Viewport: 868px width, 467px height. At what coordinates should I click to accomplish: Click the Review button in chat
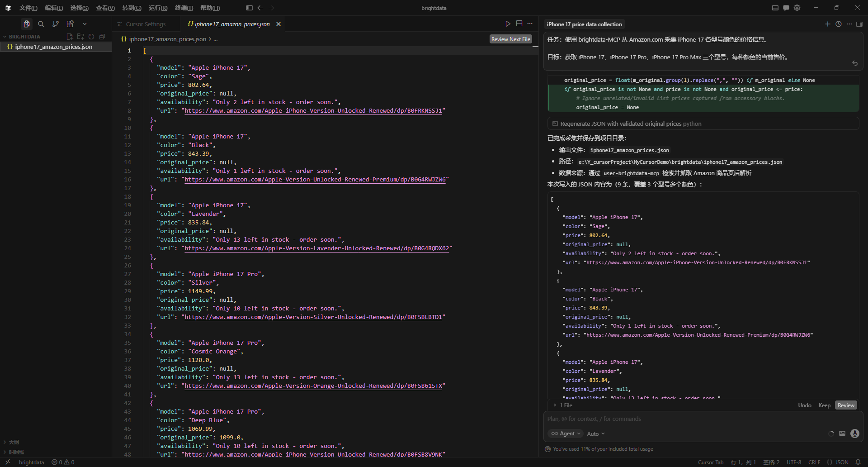[x=846, y=405]
